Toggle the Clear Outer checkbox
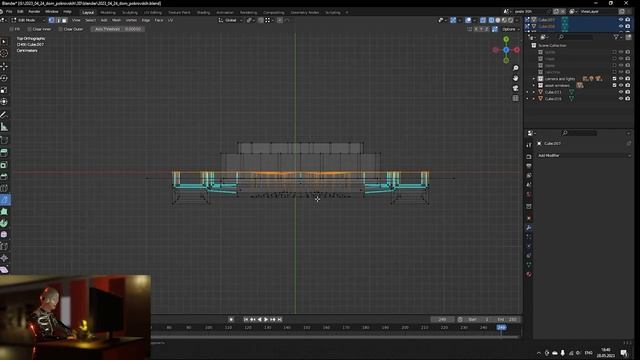The width and height of the screenshot is (640, 360). coord(60,29)
